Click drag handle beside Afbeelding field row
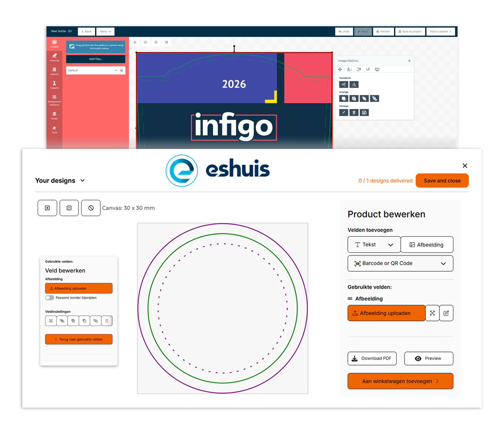Viewport: 504px width, 426px height. (x=350, y=299)
